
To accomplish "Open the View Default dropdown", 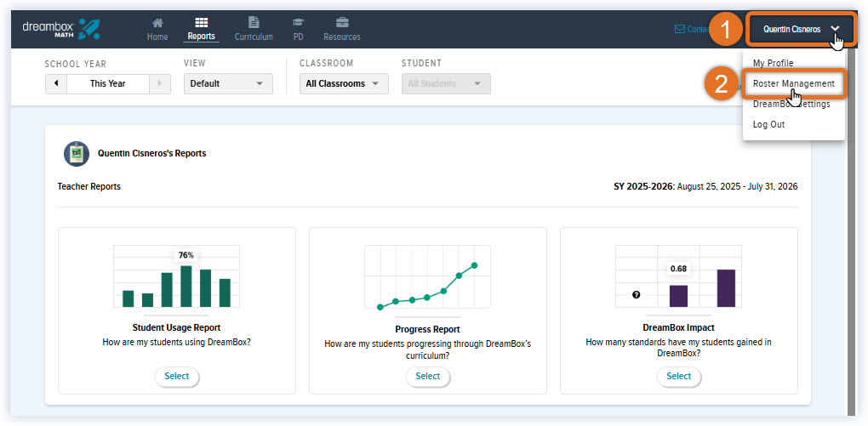I will point(228,83).
